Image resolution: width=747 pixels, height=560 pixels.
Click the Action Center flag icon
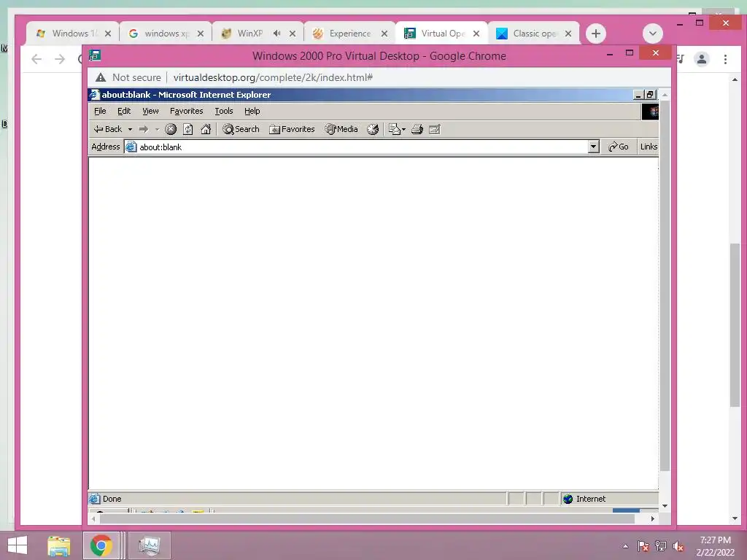coord(643,546)
